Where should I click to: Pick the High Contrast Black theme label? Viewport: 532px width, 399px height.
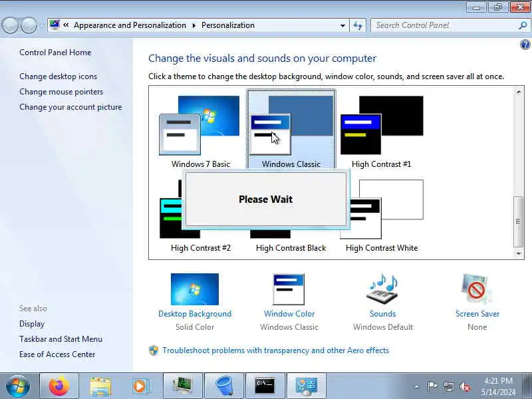pyautogui.click(x=291, y=248)
